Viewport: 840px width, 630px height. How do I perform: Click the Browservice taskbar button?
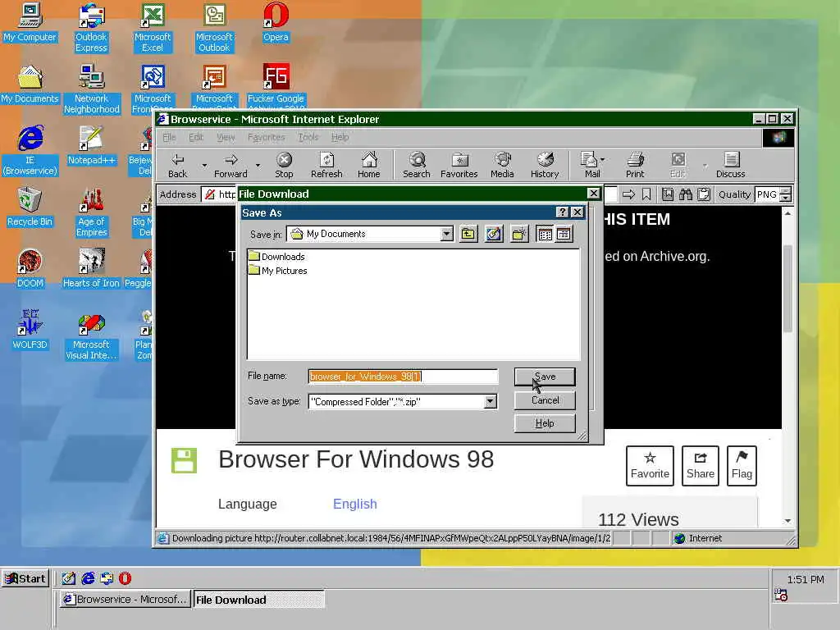[x=126, y=600]
